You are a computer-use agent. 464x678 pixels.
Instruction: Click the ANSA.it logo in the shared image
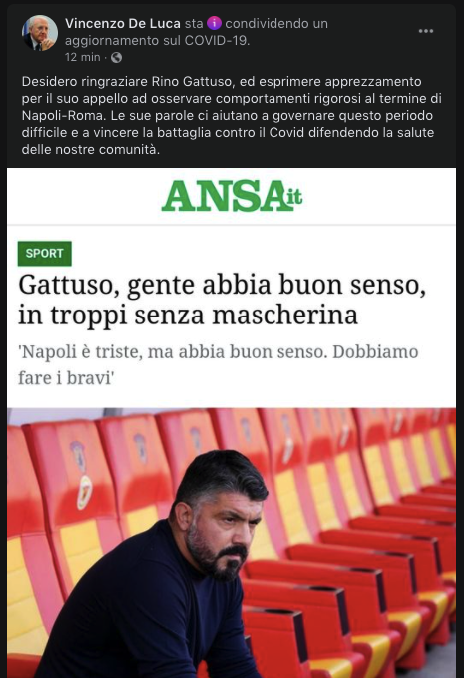(231, 196)
